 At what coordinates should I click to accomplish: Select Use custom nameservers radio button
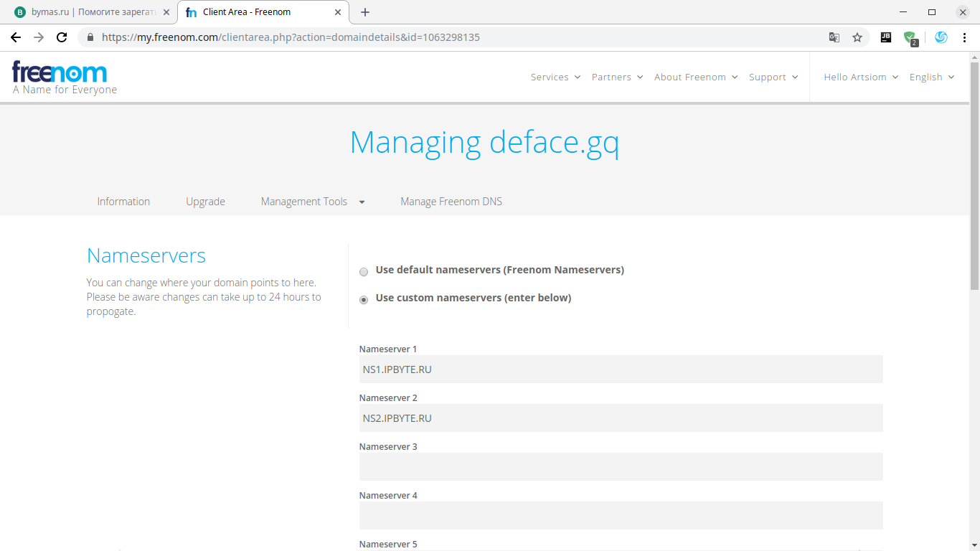364,300
